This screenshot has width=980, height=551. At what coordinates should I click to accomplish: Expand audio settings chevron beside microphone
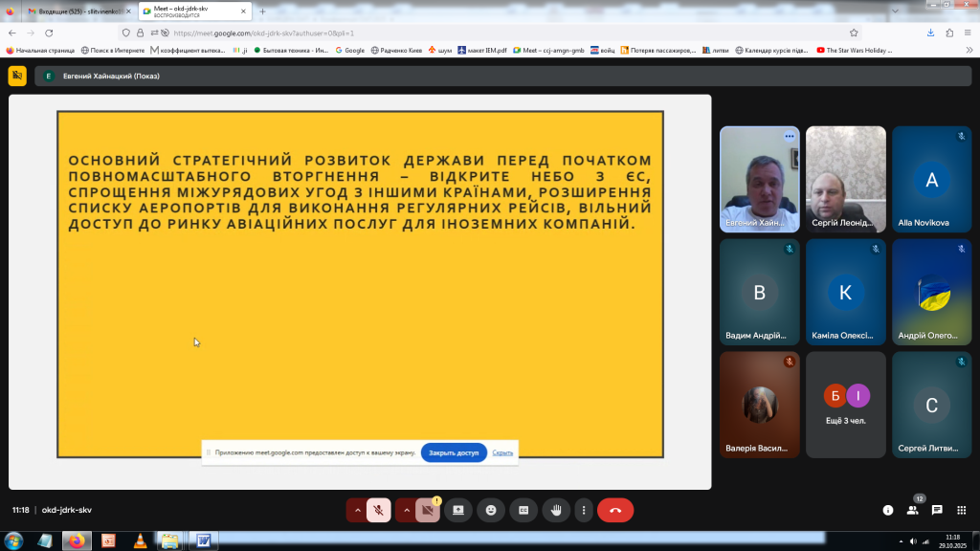pyautogui.click(x=358, y=510)
